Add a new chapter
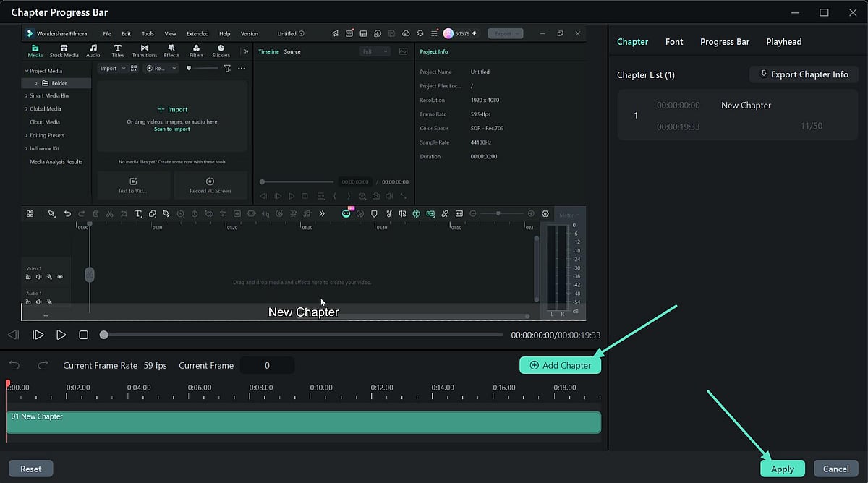Viewport: 868px width, 483px height. [560, 365]
